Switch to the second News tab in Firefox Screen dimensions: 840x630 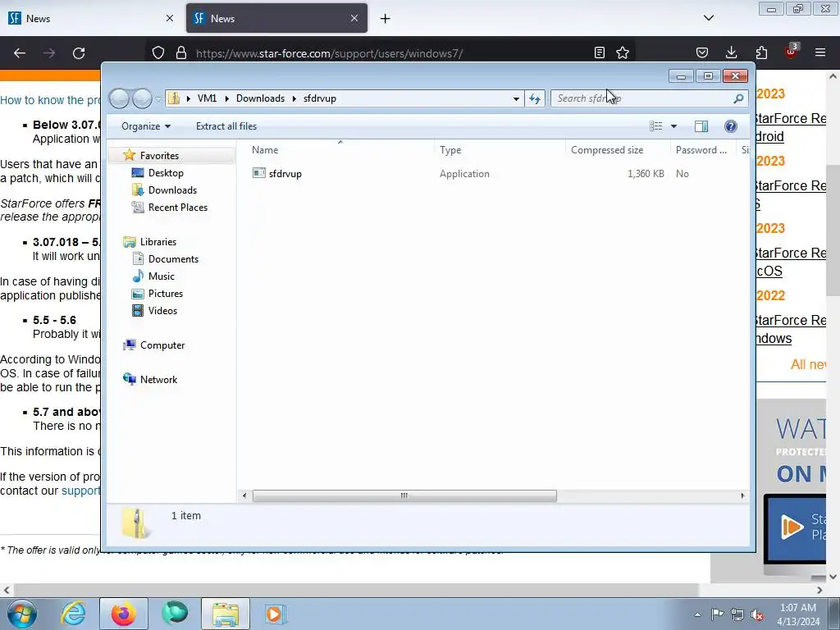[x=276, y=18]
